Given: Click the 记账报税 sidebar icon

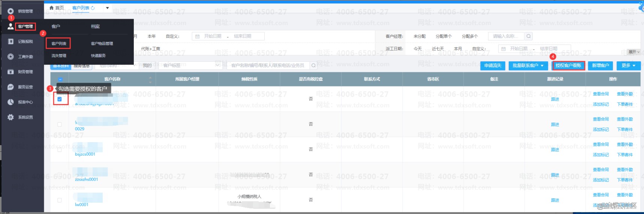Looking at the screenshot, I should point(10,42).
